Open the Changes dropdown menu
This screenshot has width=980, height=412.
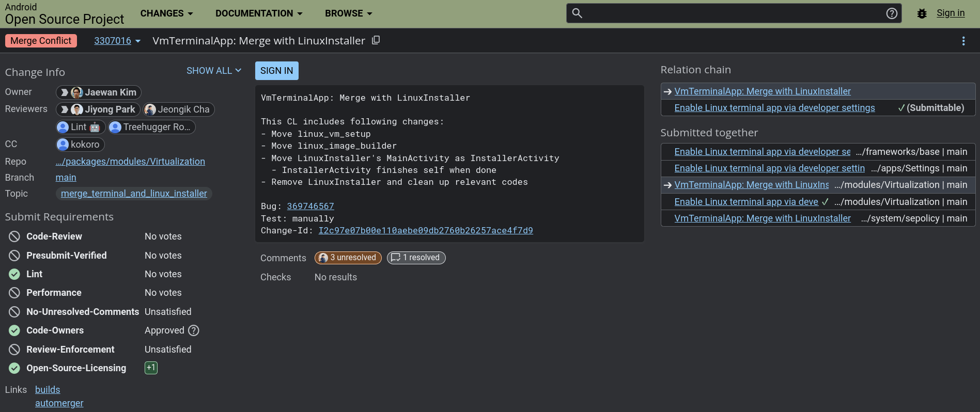166,13
